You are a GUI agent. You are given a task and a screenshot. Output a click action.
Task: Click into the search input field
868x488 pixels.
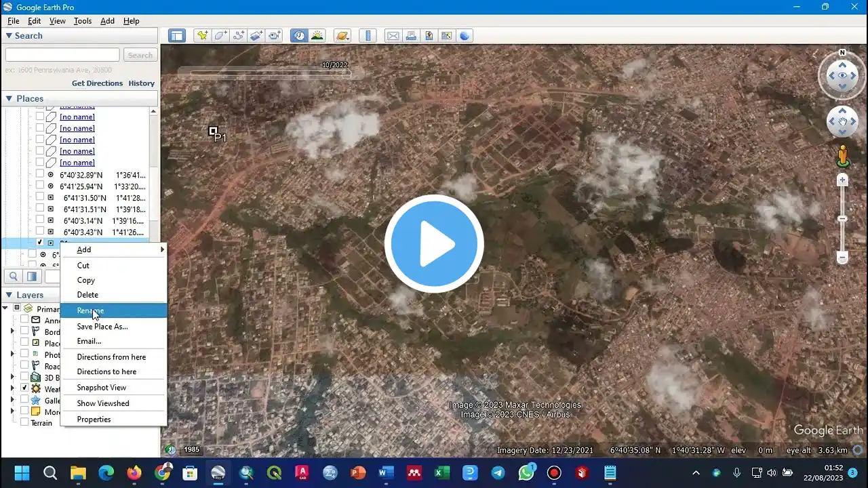point(62,55)
